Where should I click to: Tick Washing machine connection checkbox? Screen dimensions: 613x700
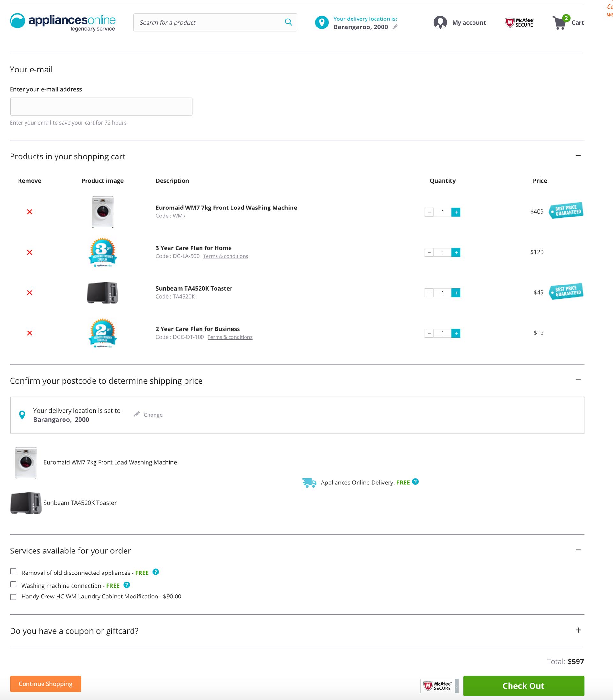pos(13,584)
